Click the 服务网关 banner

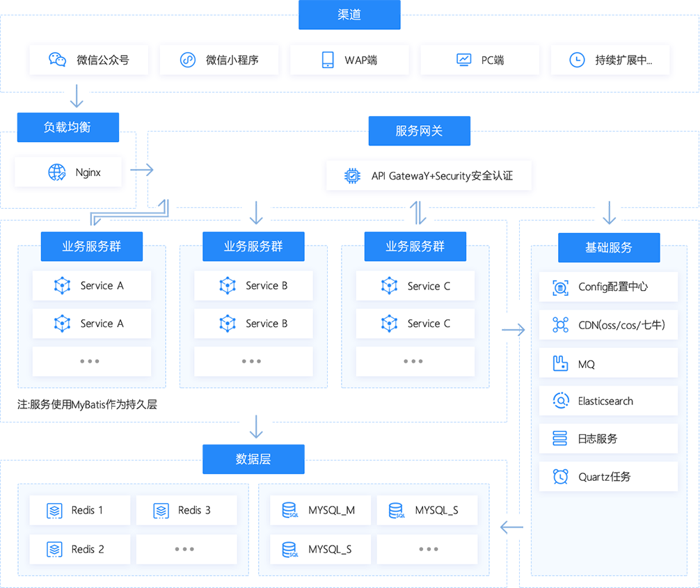click(x=419, y=130)
